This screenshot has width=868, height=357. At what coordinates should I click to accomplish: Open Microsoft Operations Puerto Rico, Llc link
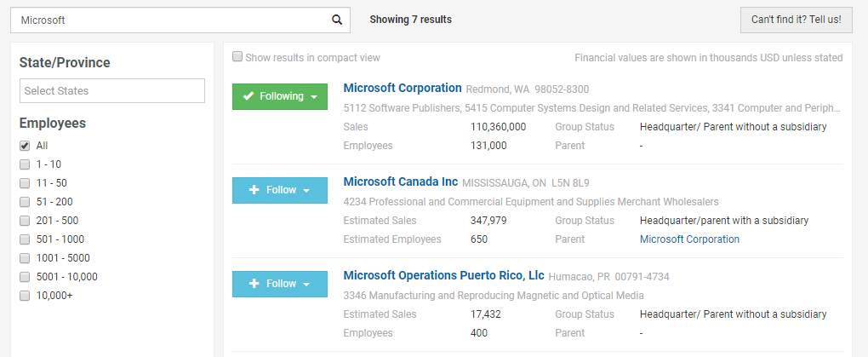click(x=444, y=275)
